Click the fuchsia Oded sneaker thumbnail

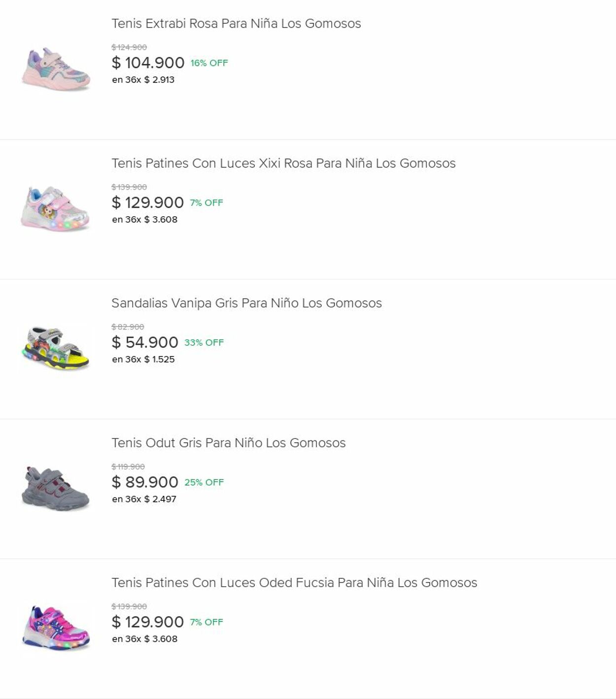point(56,628)
